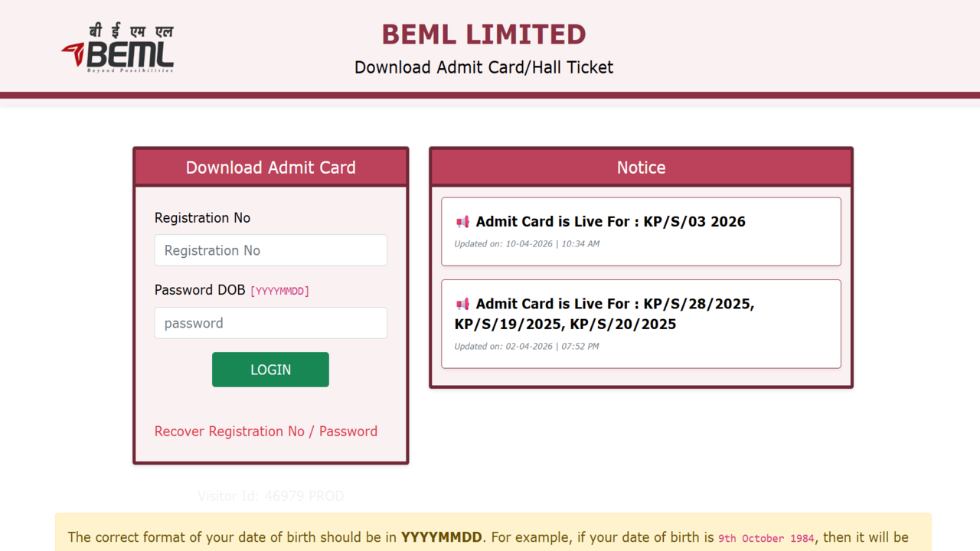Select the Notice panel header
The width and height of the screenshot is (980, 551).
(x=641, y=167)
